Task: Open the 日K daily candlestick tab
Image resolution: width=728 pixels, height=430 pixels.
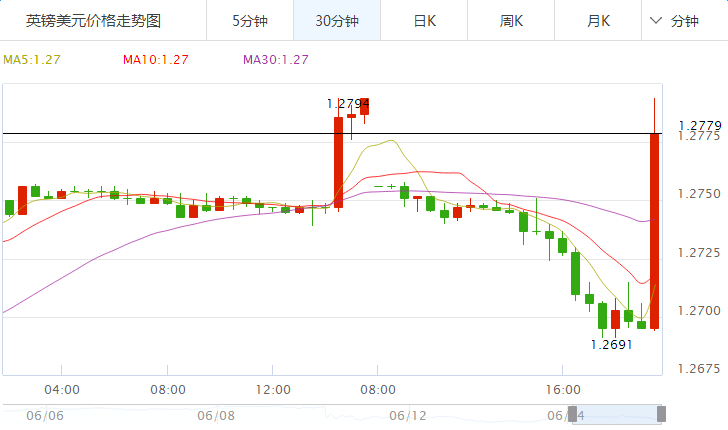Action: [x=424, y=20]
